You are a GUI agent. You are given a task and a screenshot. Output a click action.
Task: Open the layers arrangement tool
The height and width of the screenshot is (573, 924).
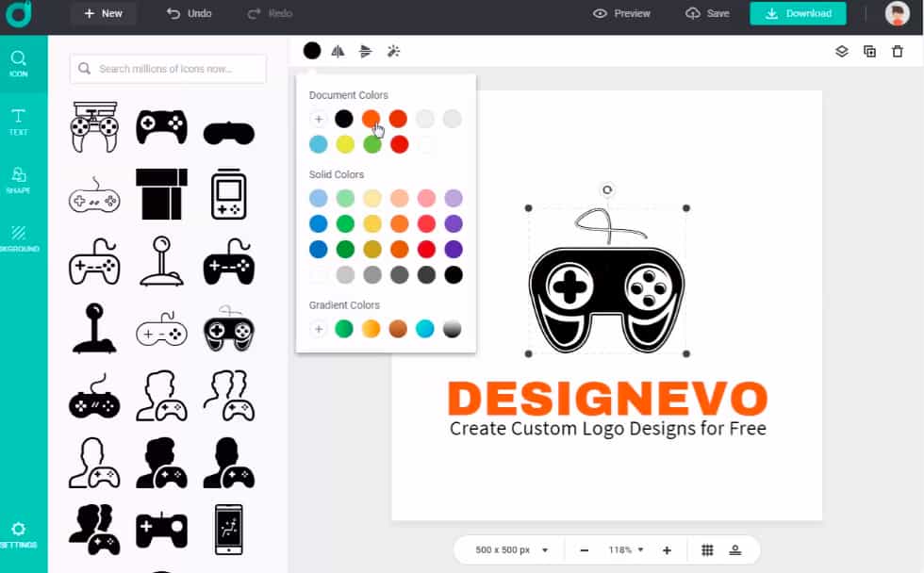tap(841, 52)
